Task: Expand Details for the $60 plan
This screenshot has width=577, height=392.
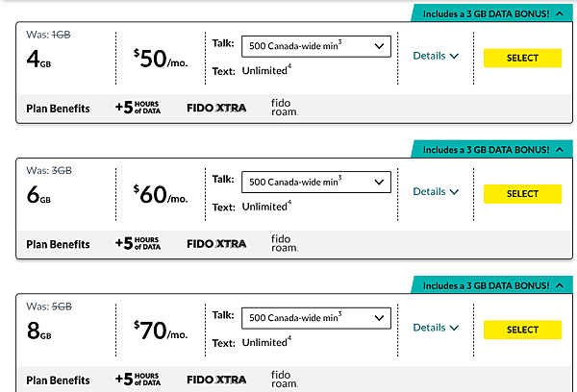Action: tap(436, 191)
